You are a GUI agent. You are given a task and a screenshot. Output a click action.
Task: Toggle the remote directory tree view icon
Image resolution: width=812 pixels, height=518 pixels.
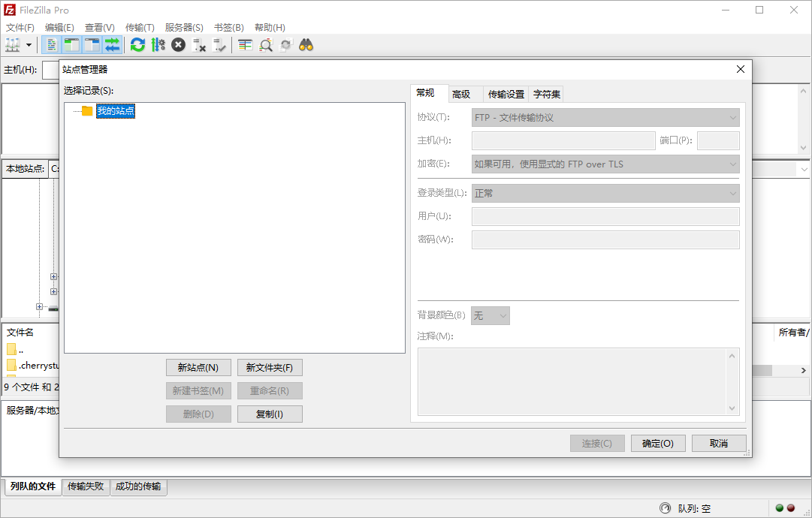[91, 44]
